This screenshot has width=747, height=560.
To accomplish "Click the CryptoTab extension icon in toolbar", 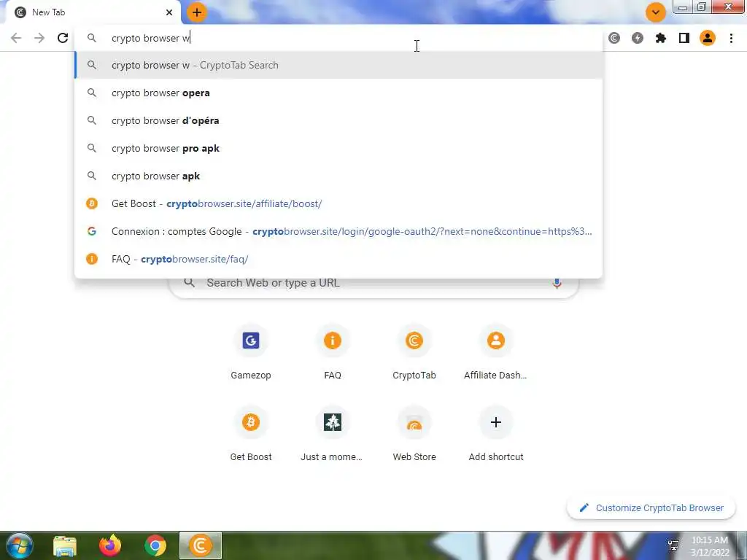I will (x=614, y=38).
